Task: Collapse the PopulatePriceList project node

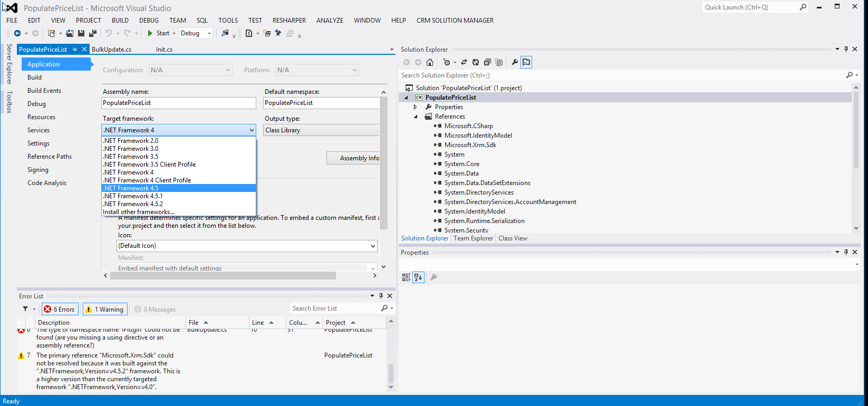Action: pyautogui.click(x=406, y=98)
